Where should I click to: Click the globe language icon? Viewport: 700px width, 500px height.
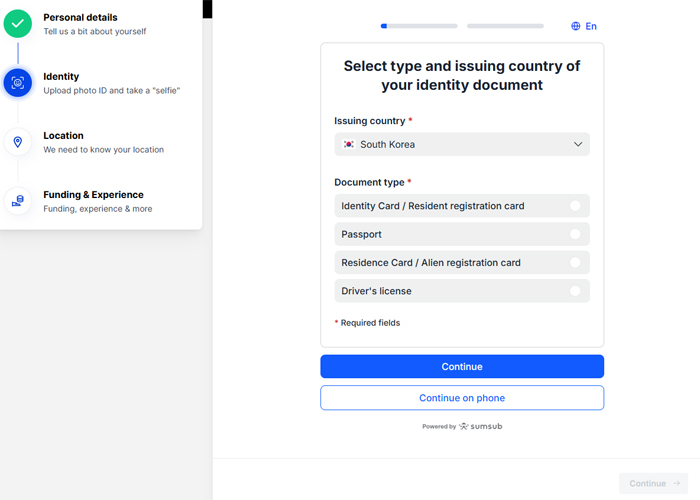point(576,26)
